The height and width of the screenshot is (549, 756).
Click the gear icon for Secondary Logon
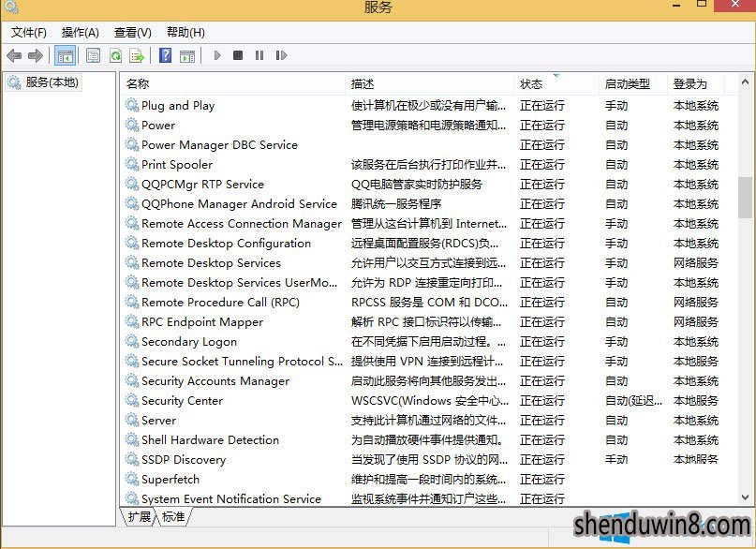pos(132,341)
